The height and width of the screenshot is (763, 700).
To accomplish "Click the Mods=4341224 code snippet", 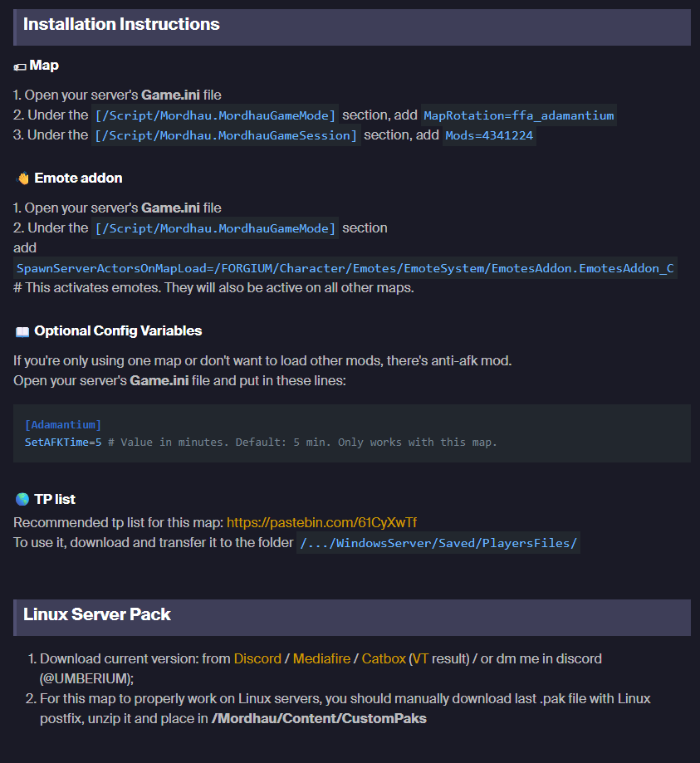I will pos(489,135).
